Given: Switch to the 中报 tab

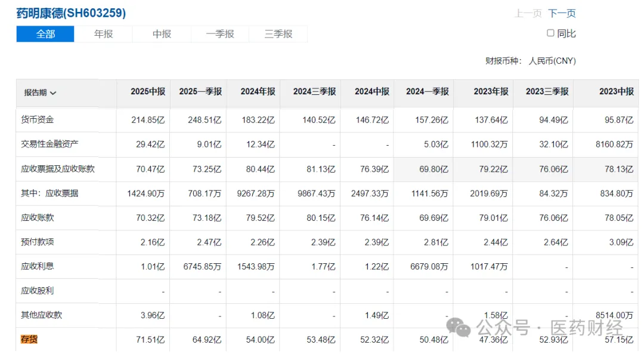Looking at the screenshot, I should [x=162, y=34].
